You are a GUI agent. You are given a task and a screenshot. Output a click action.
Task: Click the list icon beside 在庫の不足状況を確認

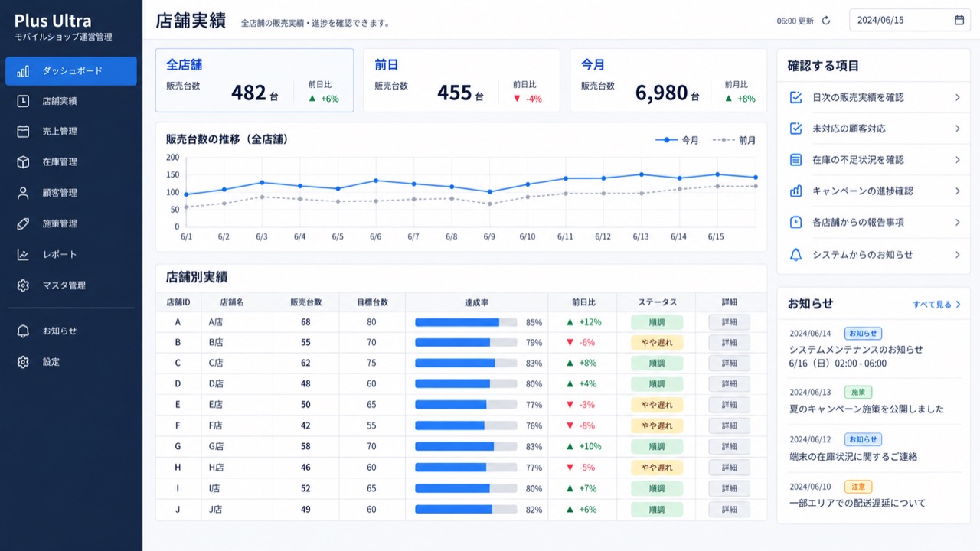click(796, 160)
